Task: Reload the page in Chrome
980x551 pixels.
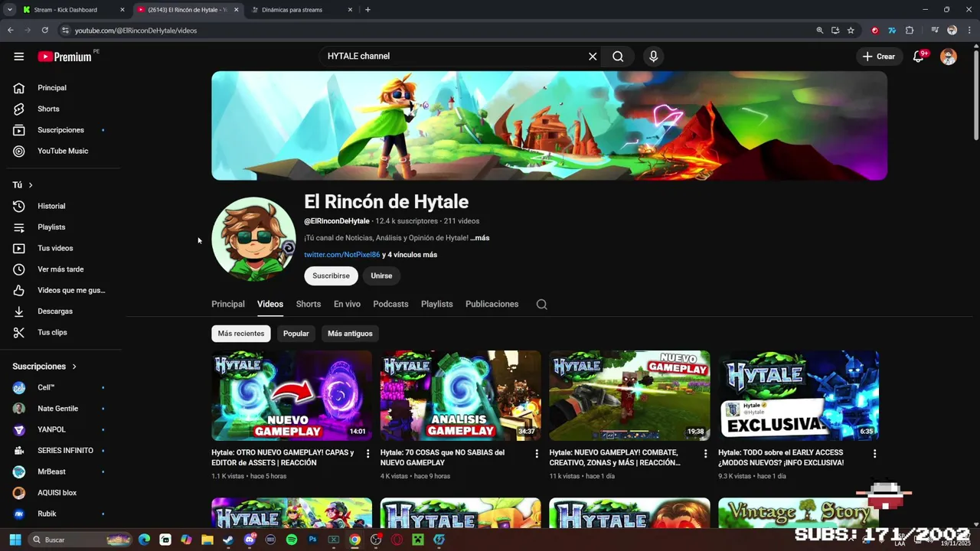Action: (45, 31)
